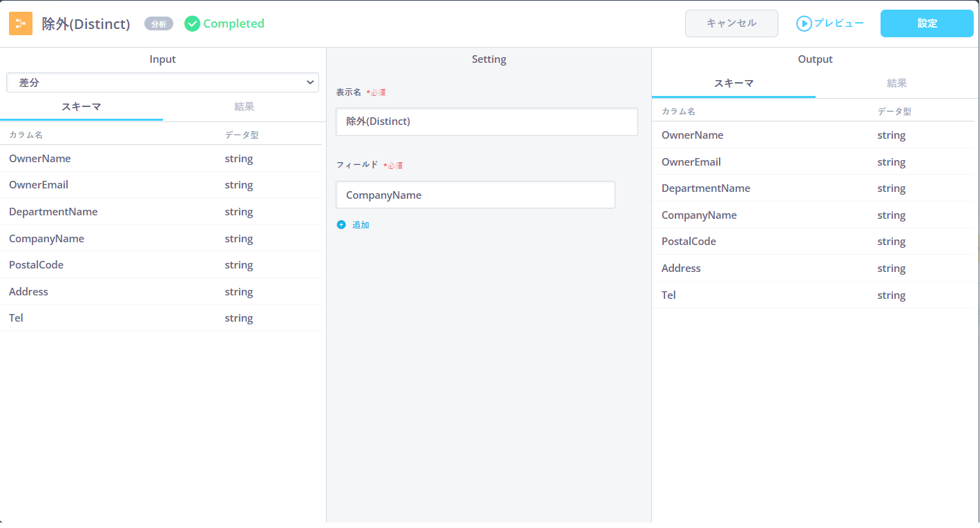This screenshot has width=980, height=528.
Task: Click the blue plus add-field icon
Action: pos(341,225)
